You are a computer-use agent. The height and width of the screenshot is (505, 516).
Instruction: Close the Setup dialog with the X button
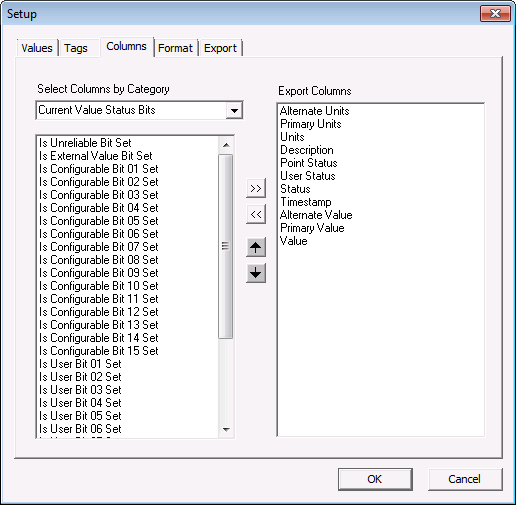point(495,14)
